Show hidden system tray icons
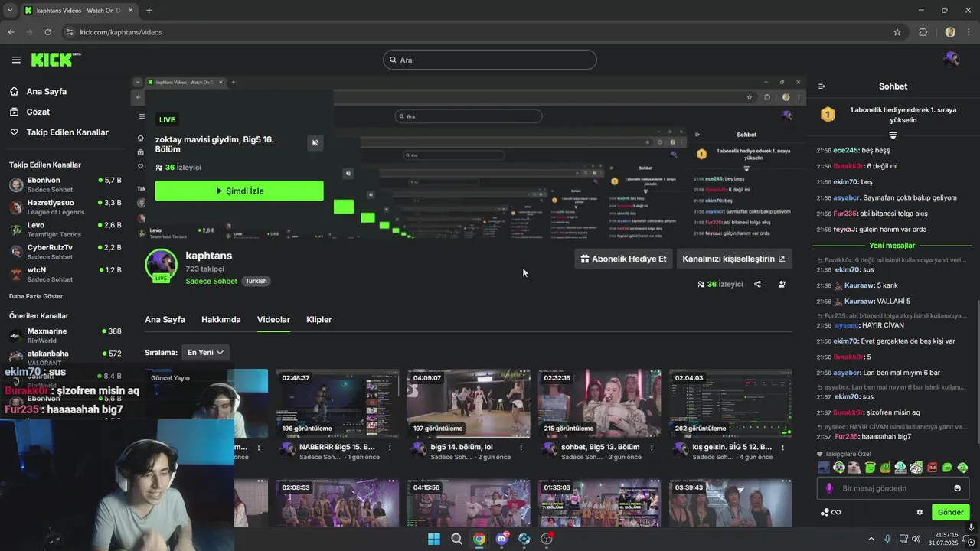The image size is (980, 551). point(871,539)
